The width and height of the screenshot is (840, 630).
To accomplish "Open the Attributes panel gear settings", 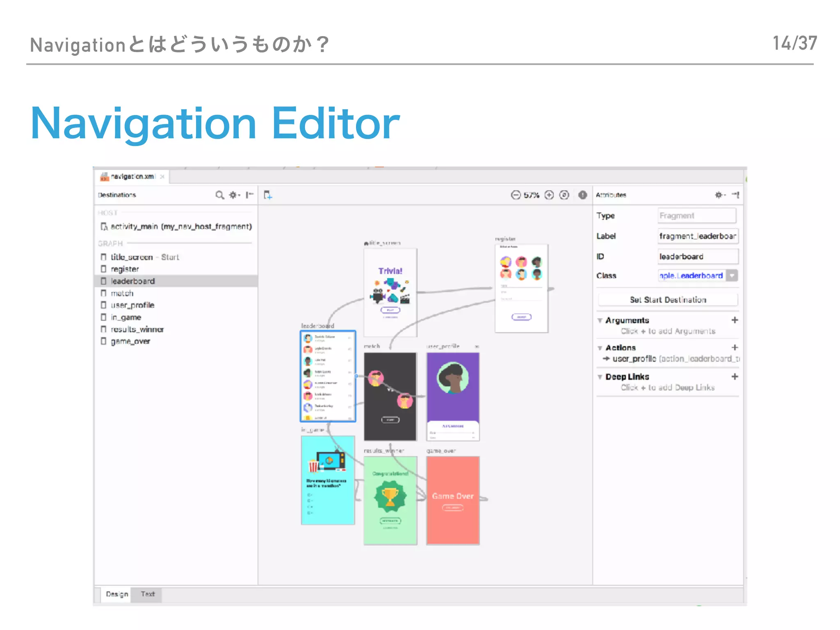I will (719, 195).
